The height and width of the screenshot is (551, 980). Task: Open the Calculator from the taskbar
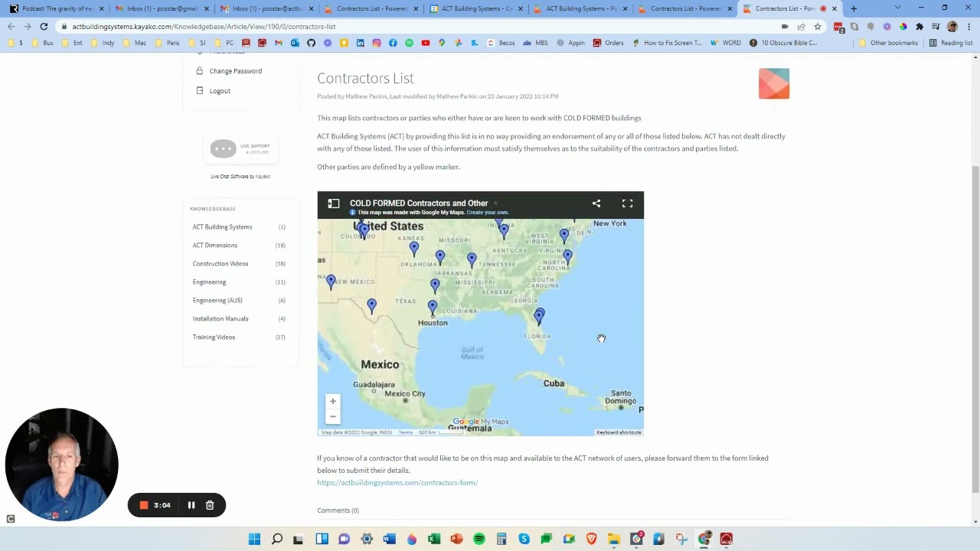(x=501, y=539)
